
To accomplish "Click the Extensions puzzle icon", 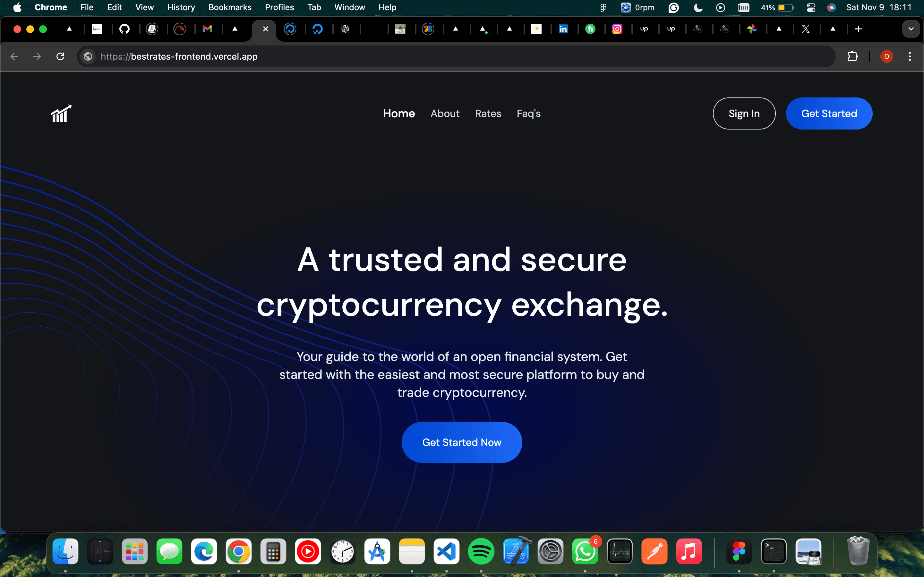I will pos(852,56).
